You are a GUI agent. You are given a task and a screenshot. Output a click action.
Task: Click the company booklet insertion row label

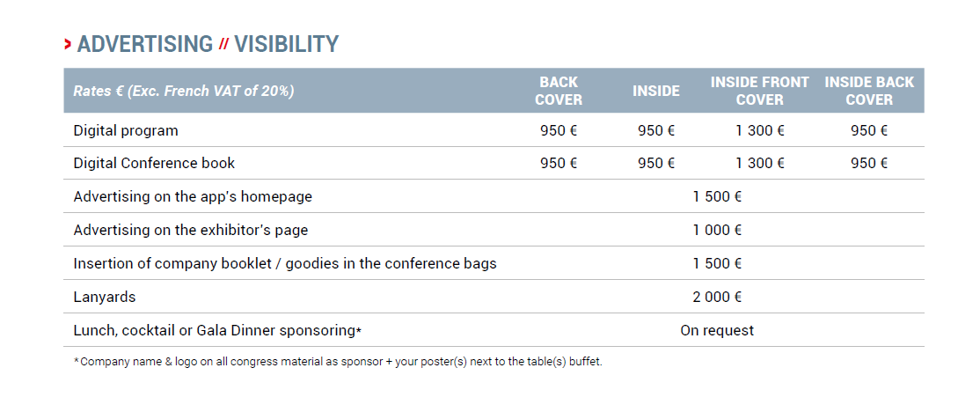tap(285, 263)
